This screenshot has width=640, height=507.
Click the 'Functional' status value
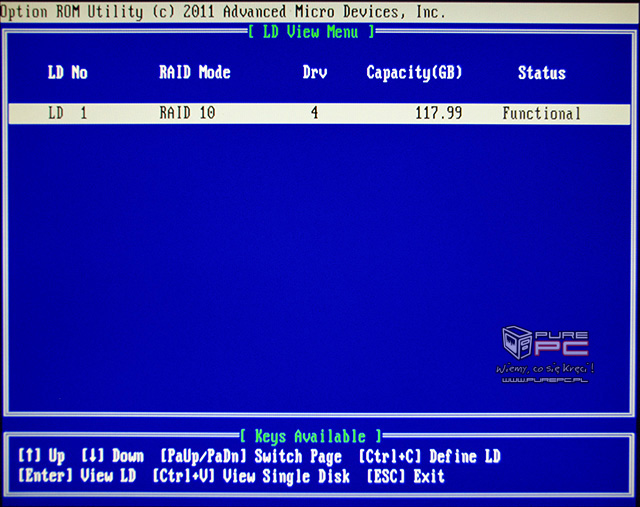[x=541, y=113]
